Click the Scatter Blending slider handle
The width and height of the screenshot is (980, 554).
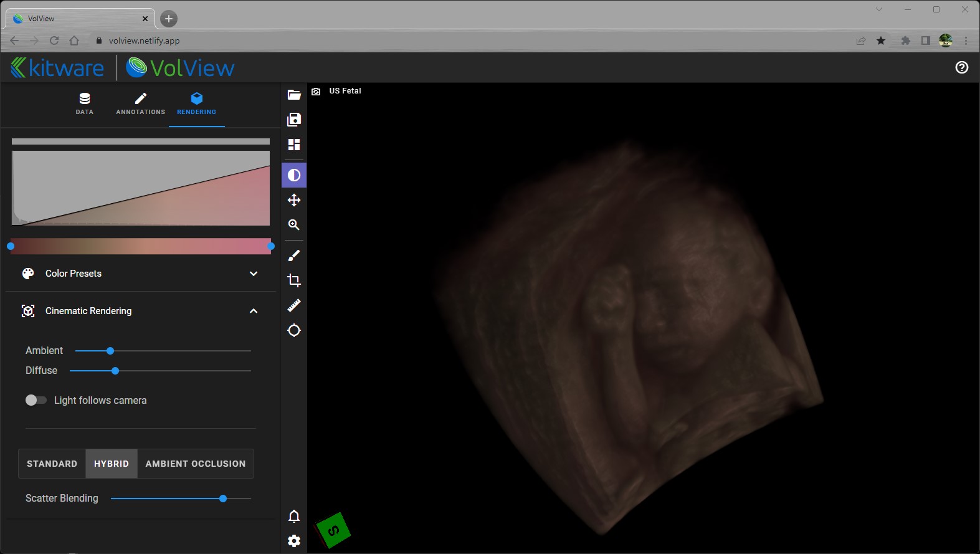[x=223, y=499]
